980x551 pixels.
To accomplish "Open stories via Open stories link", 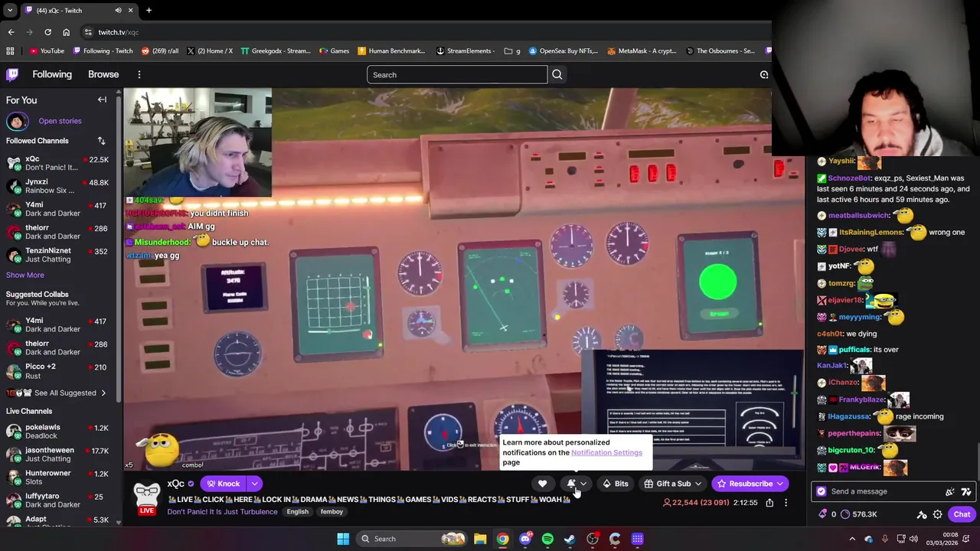I will (x=60, y=121).
